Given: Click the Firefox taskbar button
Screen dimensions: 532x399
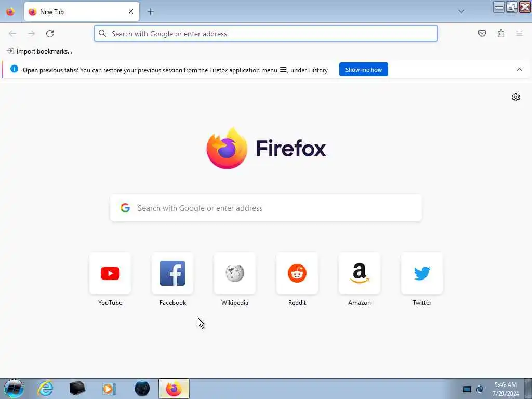Looking at the screenshot, I should point(174,389).
